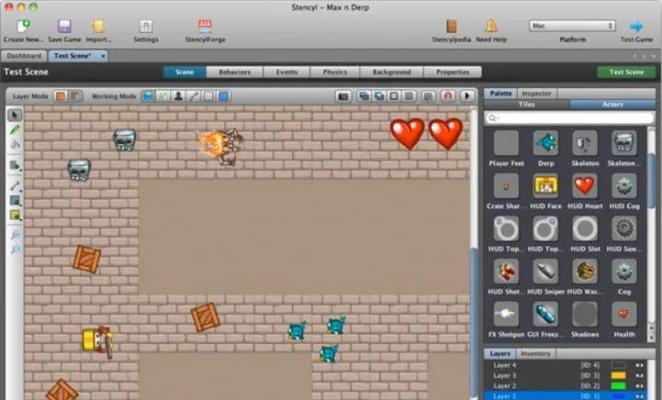Click Layer 2 green color swatch
Image resolution: width=662 pixels, height=400 pixels.
(618, 386)
